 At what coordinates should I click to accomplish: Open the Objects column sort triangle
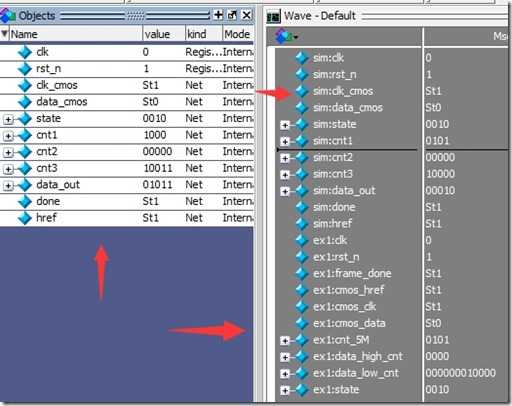5,34
